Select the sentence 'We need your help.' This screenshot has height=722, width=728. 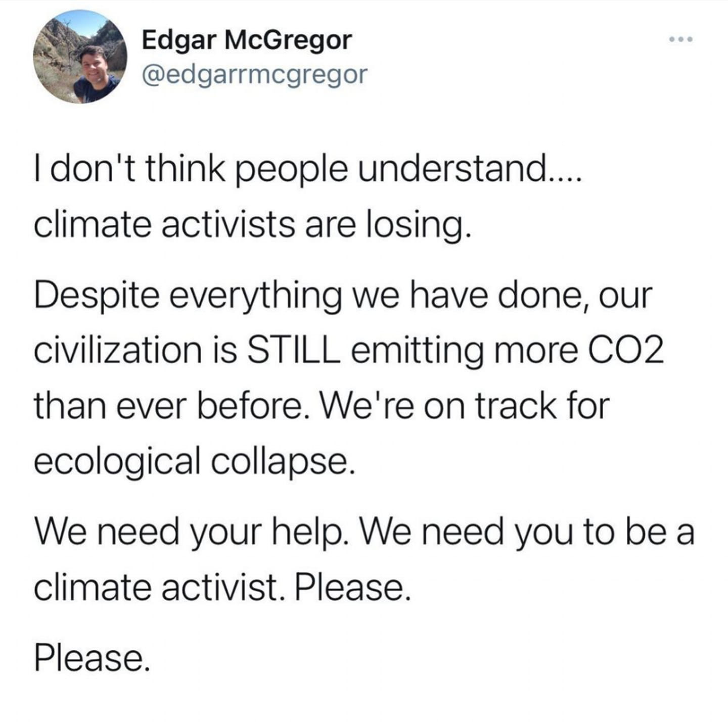191,533
